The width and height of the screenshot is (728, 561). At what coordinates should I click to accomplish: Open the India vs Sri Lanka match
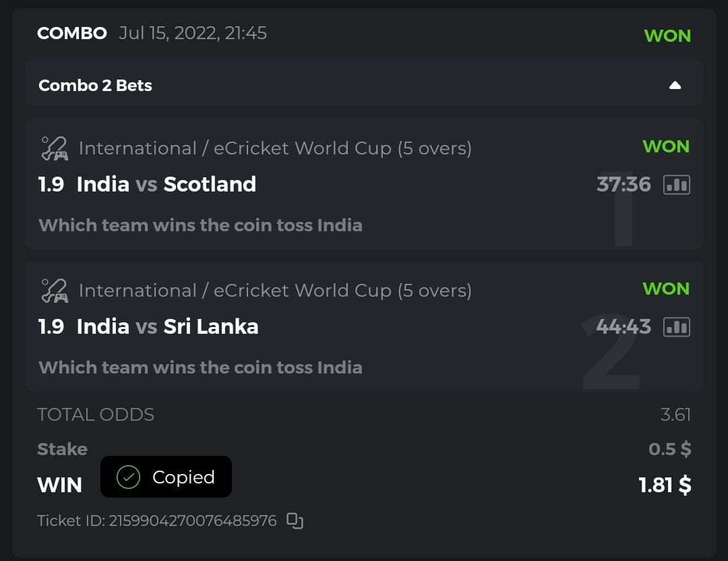point(167,326)
